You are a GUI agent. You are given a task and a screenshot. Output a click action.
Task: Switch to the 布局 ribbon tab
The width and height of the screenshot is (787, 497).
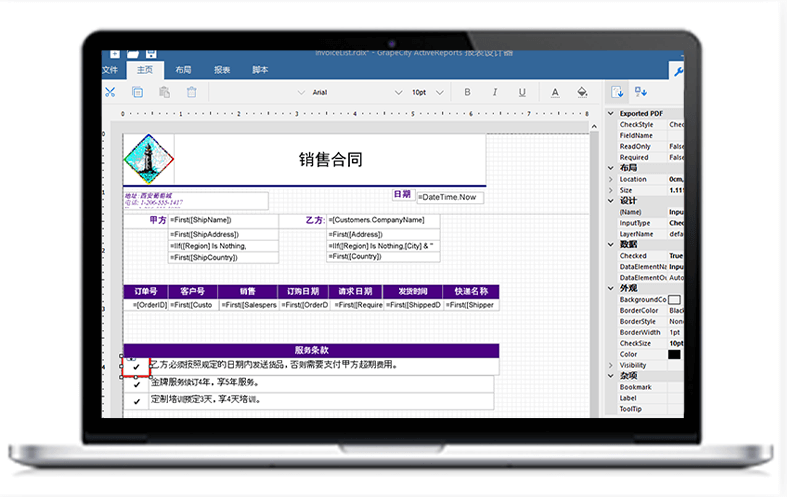click(x=183, y=70)
